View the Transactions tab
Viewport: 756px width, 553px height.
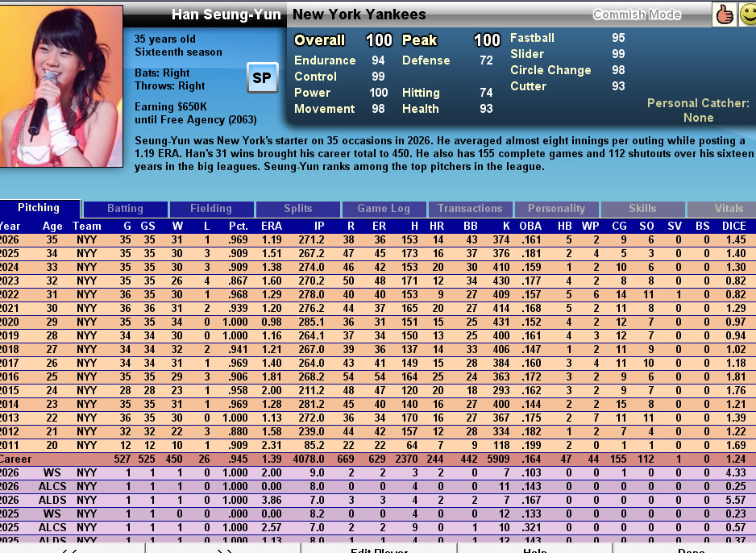[x=470, y=209]
